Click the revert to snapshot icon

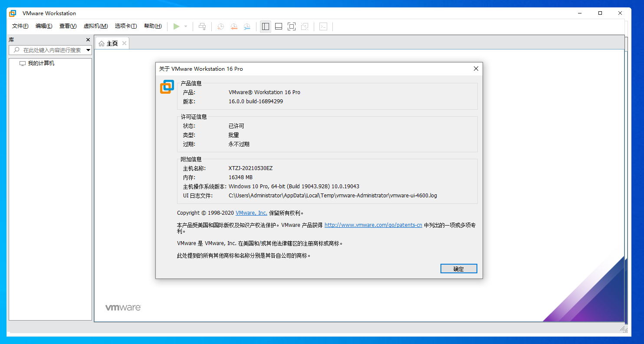coord(234,26)
